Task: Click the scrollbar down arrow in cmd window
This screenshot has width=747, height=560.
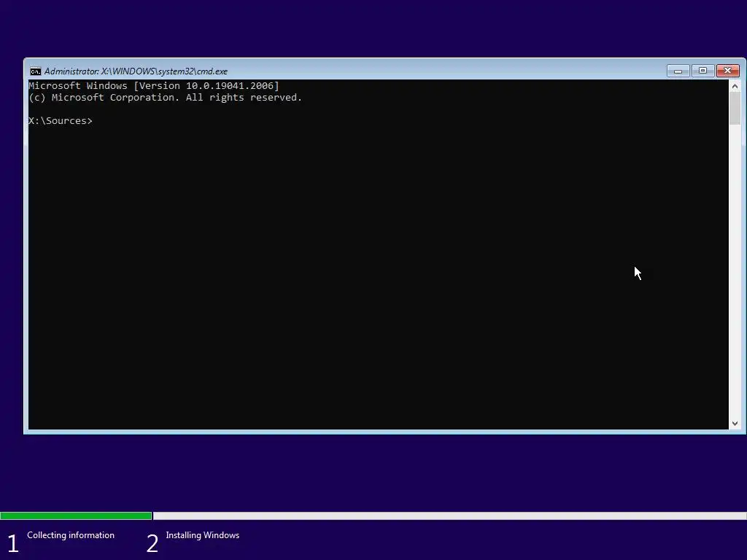Action: (735, 424)
